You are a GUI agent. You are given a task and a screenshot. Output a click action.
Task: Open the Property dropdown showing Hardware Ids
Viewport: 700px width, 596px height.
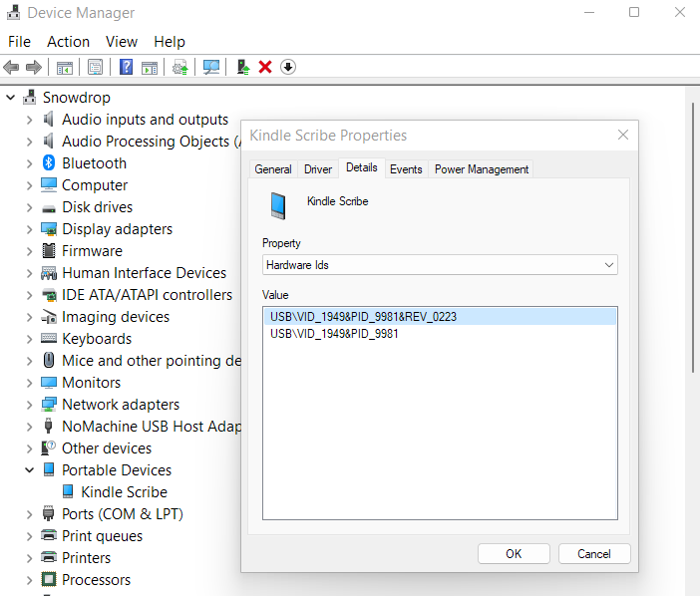click(440, 265)
